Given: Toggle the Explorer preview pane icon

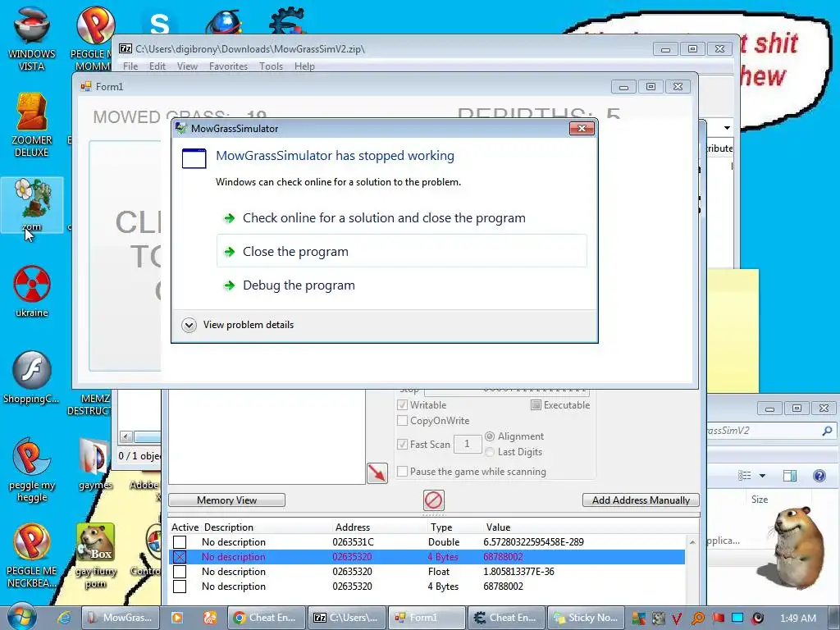Looking at the screenshot, I should pos(790,476).
